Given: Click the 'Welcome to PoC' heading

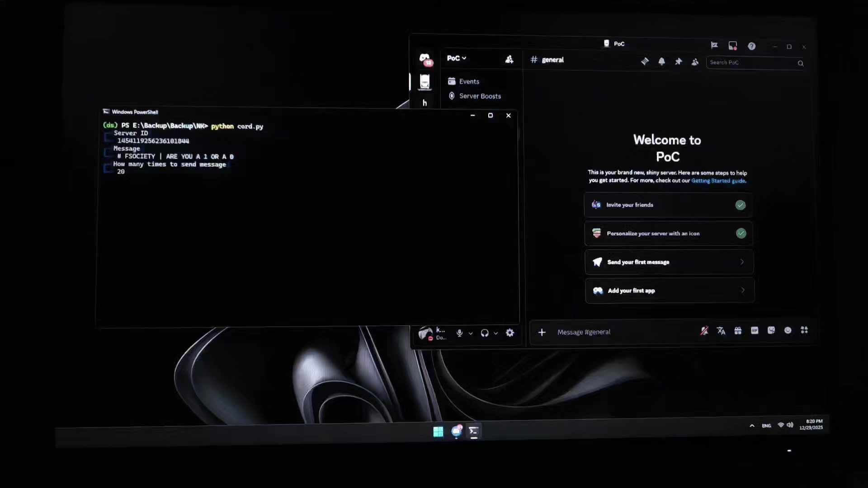Looking at the screenshot, I should point(667,148).
